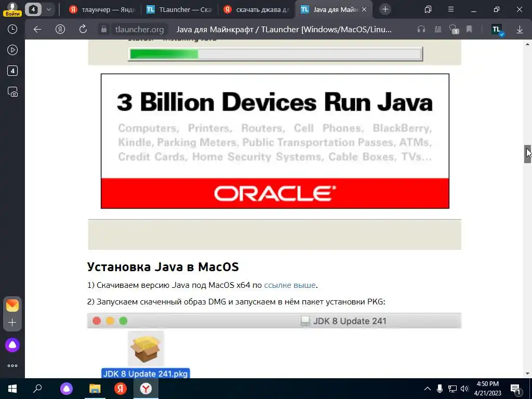The image size is (532, 399).
Task: Click the Yandex Browser taskbar icon
Action: tap(146, 389)
